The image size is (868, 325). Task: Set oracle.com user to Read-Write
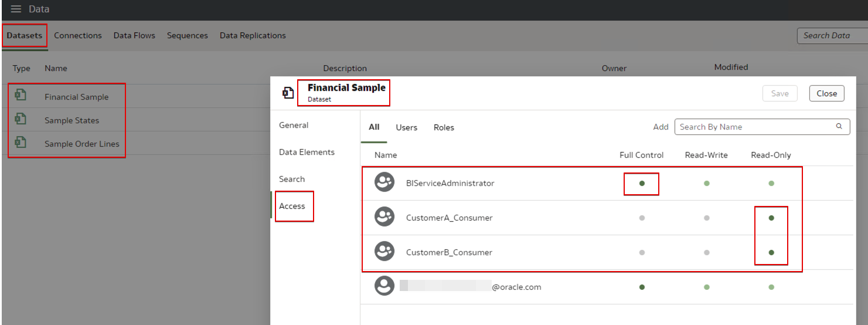(x=706, y=287)
